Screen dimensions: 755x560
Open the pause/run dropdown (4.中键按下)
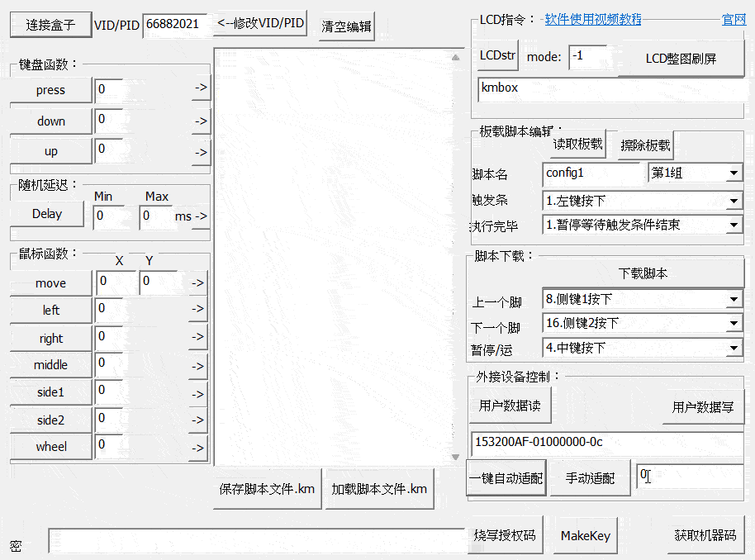[x=734, y=349]
